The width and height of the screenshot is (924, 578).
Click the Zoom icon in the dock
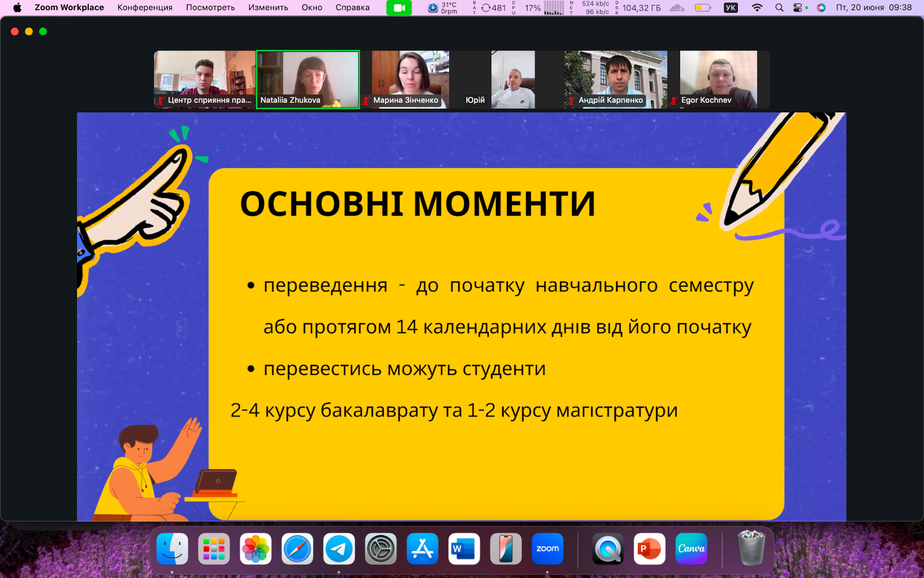[547, 549]
